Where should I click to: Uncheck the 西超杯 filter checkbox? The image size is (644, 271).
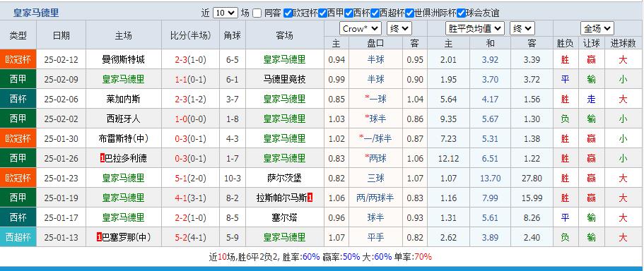pyautogui.click(x=375, y=13)
